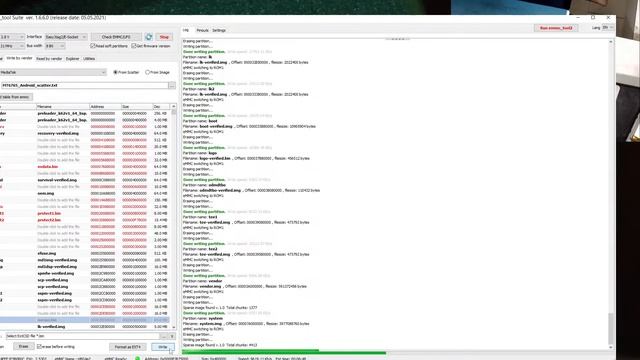Image resolution: width=640 pixels, height=360 pixels.
Task: Click log line Partition name: boot
Action: click(200, 121)
